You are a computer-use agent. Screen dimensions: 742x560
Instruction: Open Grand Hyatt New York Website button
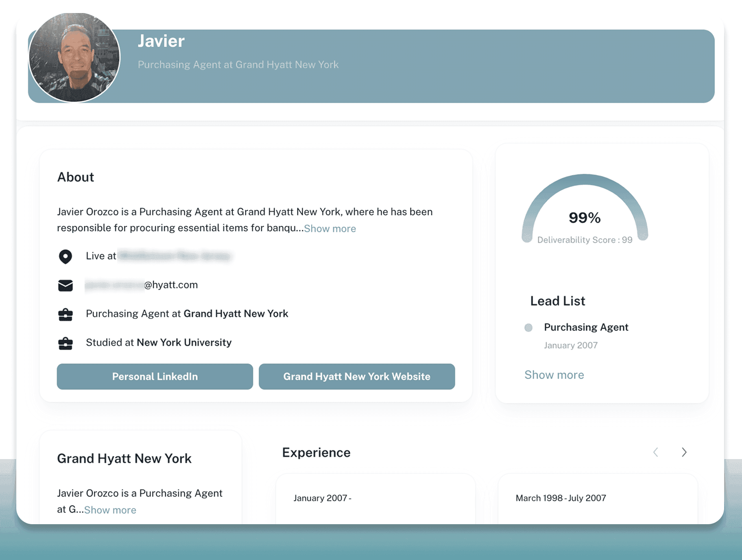coord(357,376)
